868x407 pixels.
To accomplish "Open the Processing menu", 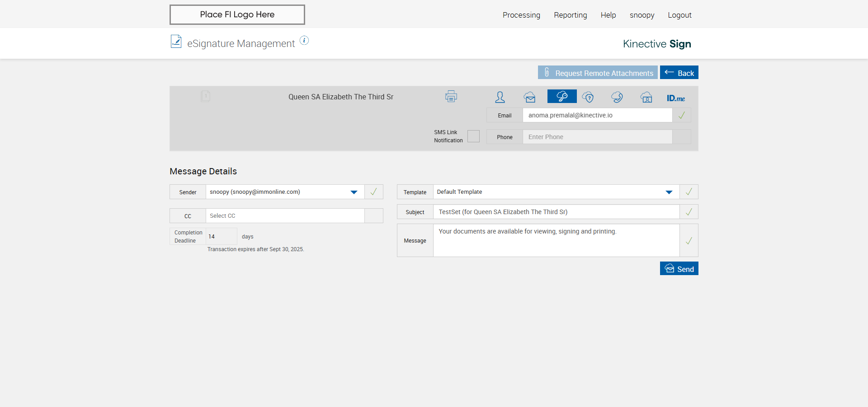I will click(x=521, y=15).
